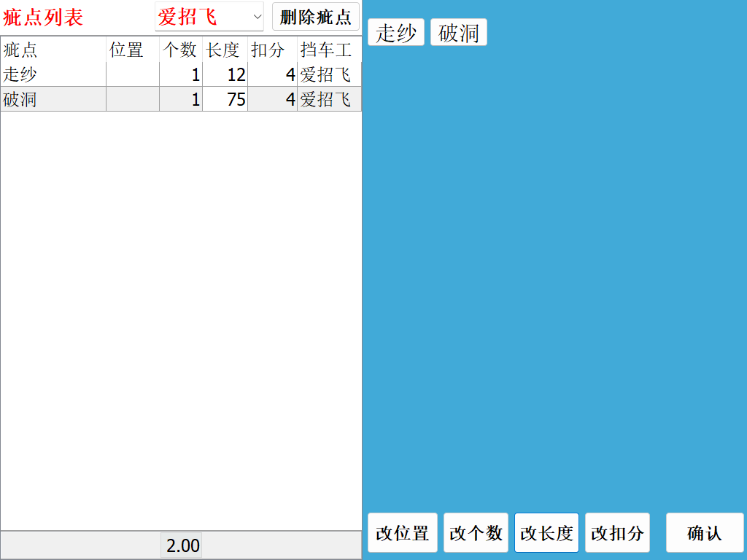Click the 删除疵点 delete defect button
The height and width of the screenshot is (560, 747).
(314, 17)
